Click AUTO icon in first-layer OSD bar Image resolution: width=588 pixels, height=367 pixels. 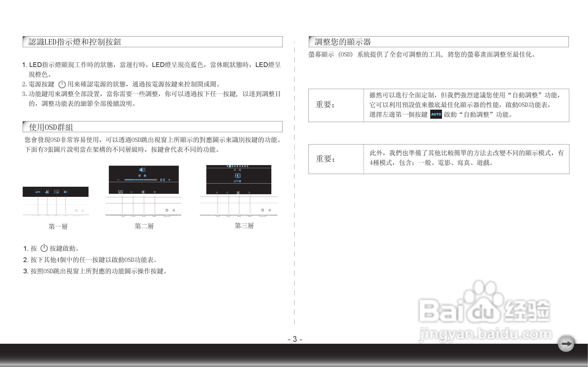click(x=38, y=192)
